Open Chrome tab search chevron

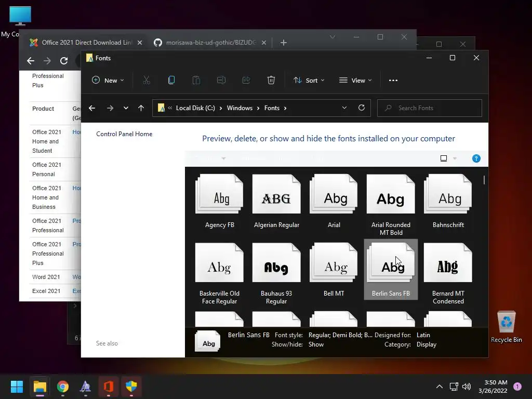332,37
